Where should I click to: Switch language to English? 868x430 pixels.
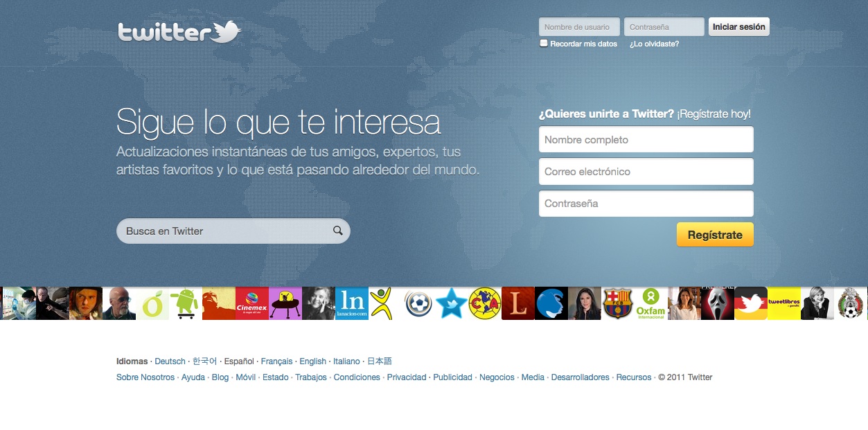(x=312, y=361)
